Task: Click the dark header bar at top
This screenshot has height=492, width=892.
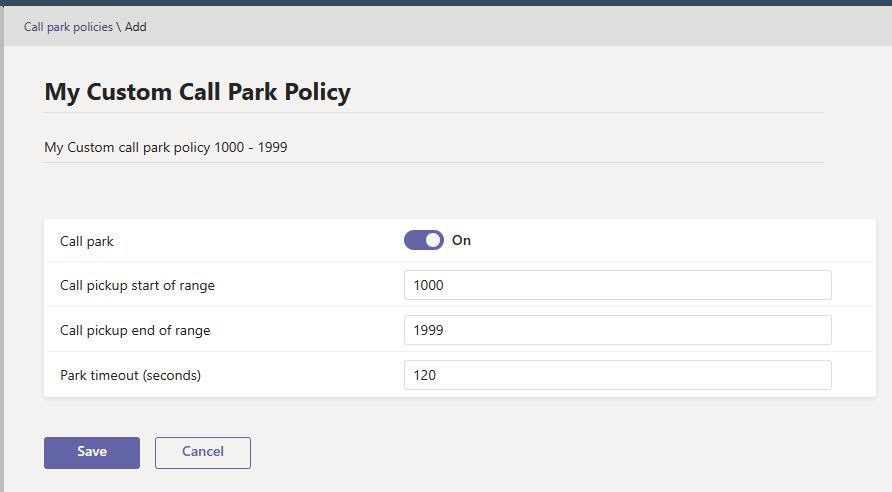Action: tap(446, 3)
